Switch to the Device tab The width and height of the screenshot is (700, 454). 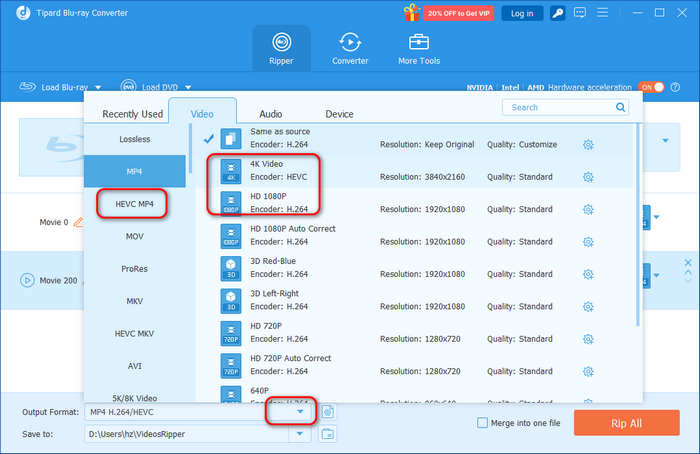click(339, 114)
